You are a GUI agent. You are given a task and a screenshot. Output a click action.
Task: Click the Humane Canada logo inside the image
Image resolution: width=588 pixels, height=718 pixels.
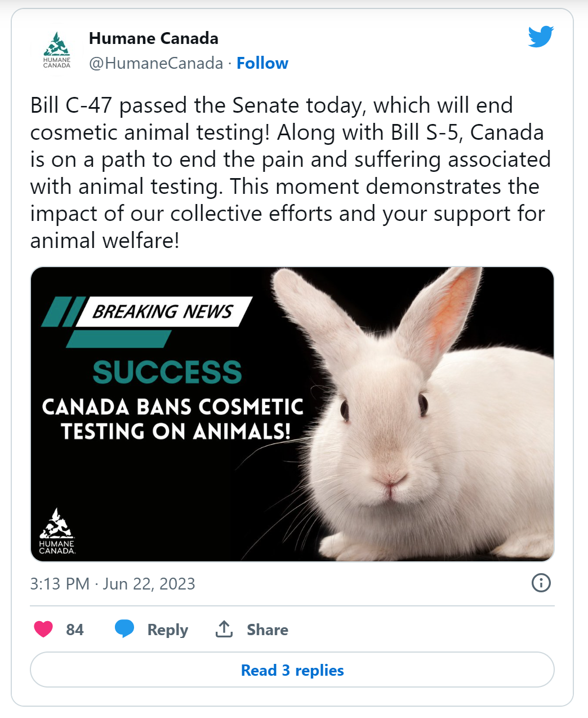[57, 531]
